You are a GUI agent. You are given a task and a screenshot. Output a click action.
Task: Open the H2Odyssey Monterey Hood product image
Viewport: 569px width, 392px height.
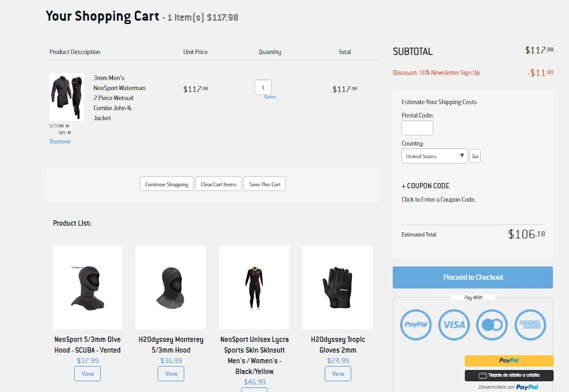(x=170, y=287)
